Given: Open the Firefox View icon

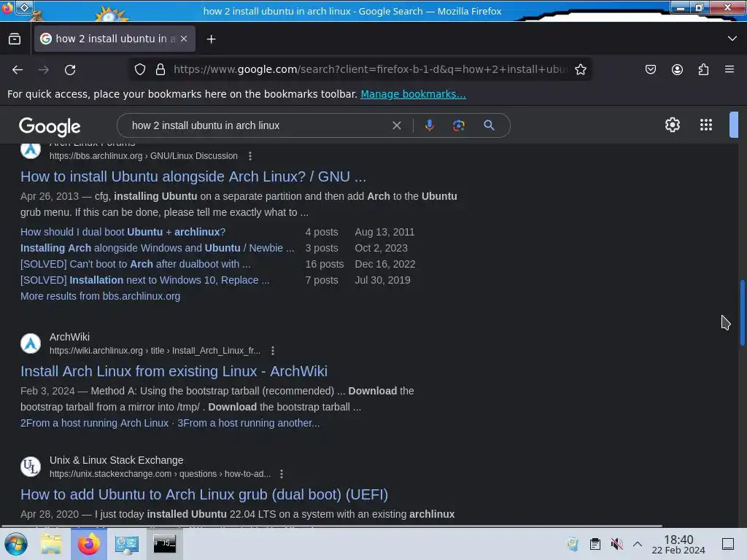Looking at the screenshot, I should point(15,39).
